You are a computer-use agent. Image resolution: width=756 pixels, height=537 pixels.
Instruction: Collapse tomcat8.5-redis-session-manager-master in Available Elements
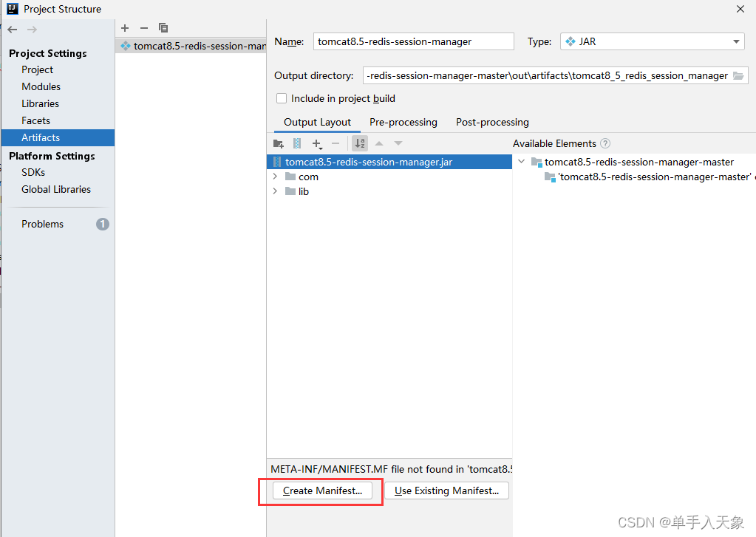pyautogui.click(x=521, y=162)
